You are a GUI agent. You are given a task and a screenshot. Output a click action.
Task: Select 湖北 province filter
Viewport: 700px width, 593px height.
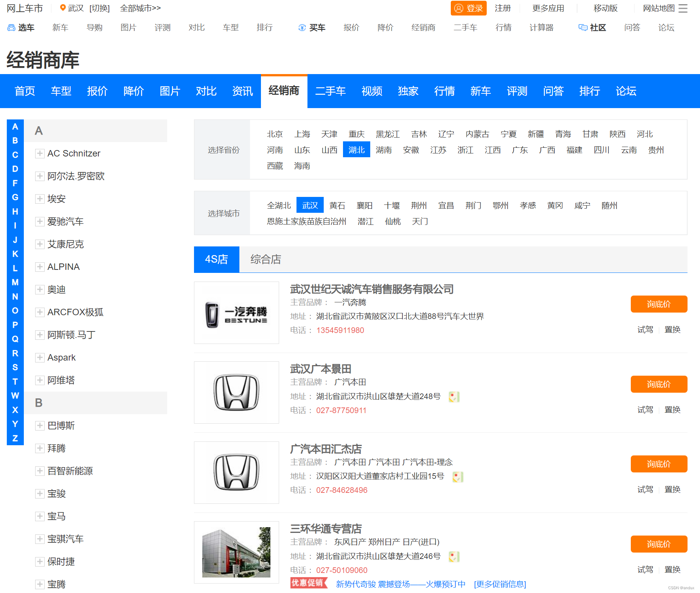point(357,150)
